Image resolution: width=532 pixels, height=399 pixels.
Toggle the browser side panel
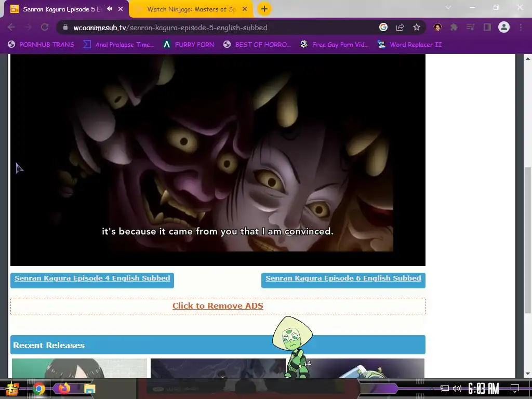pos(487,28)
